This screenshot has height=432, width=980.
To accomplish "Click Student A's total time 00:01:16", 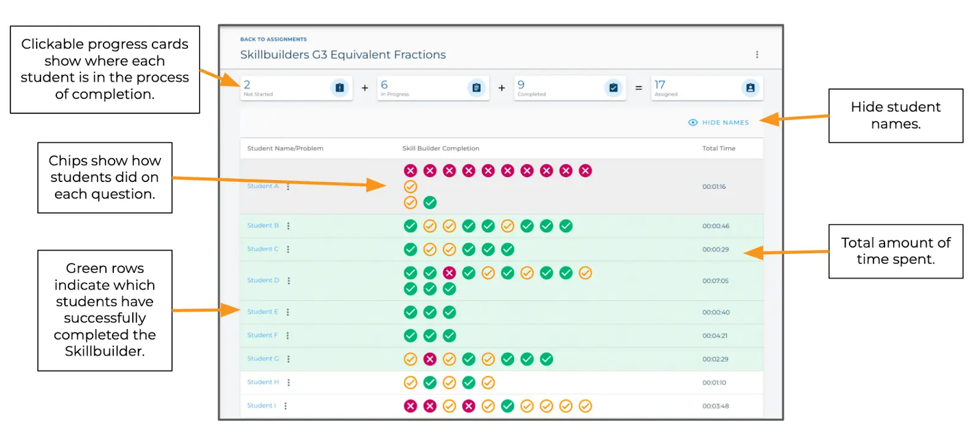I will tap(714, 187).
